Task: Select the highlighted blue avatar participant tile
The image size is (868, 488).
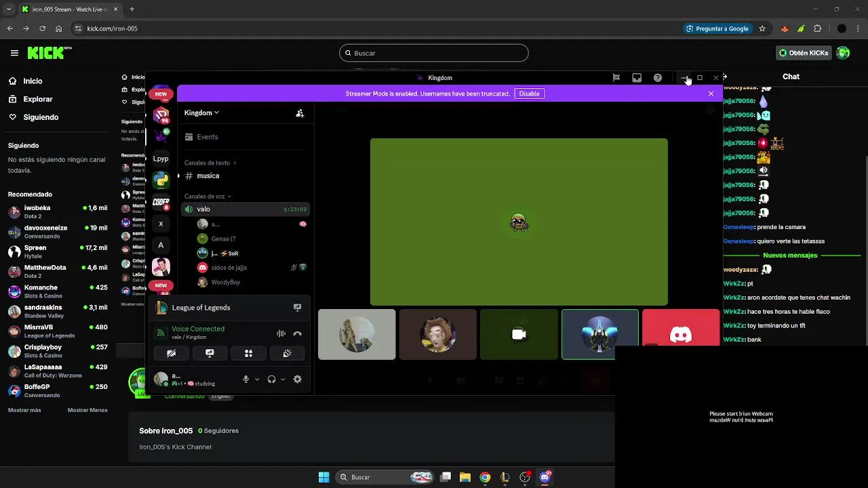Action: [600, 334]
